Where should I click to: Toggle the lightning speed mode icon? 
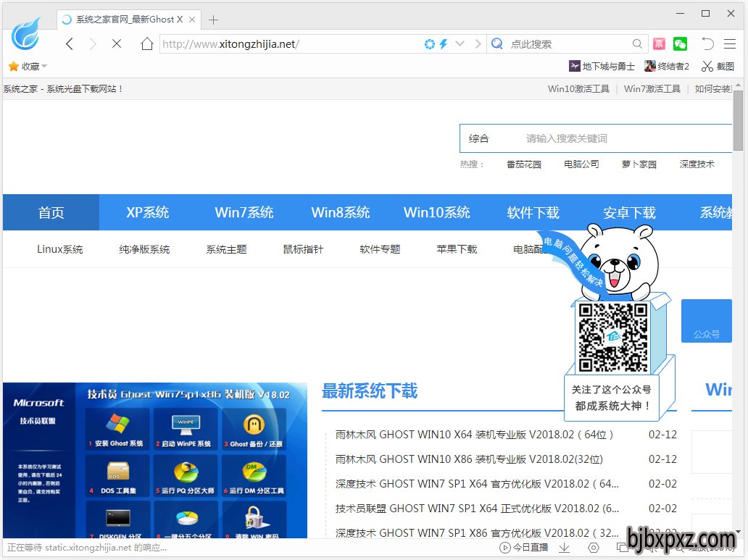[444, 44]
